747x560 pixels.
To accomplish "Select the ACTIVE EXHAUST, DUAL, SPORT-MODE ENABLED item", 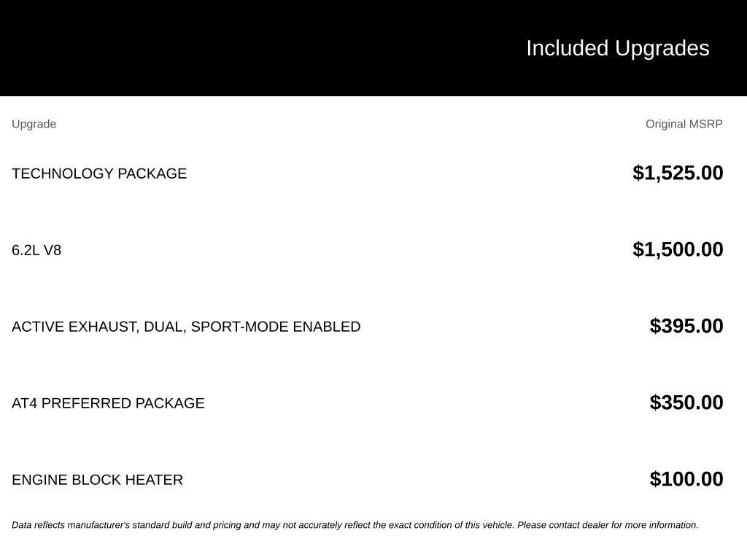I will [x=186, y=327].
